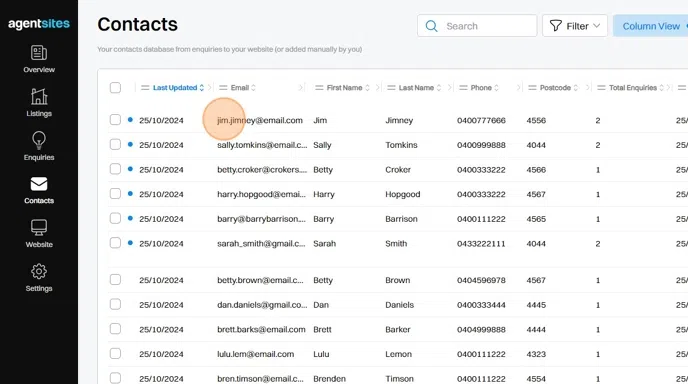688x384 pixels.
Task: Go to Listings in the sidebar
Action: [39, 103]
